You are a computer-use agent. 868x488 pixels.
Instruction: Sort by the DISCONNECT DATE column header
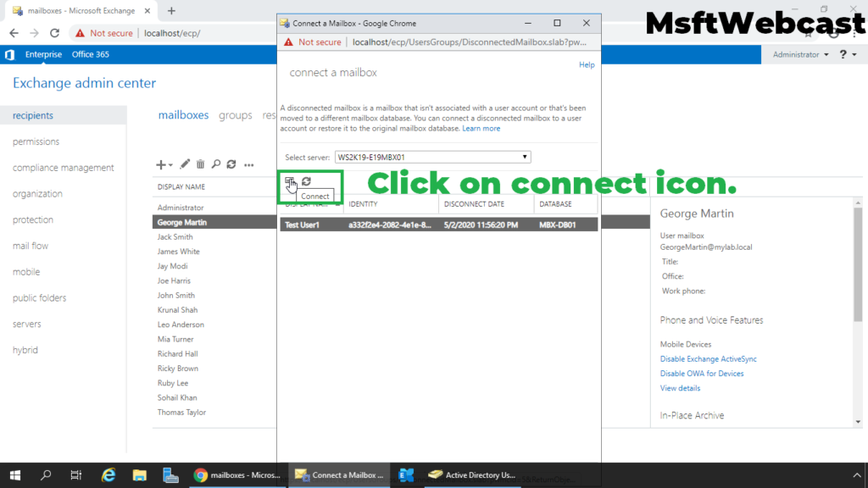[486, 204]
